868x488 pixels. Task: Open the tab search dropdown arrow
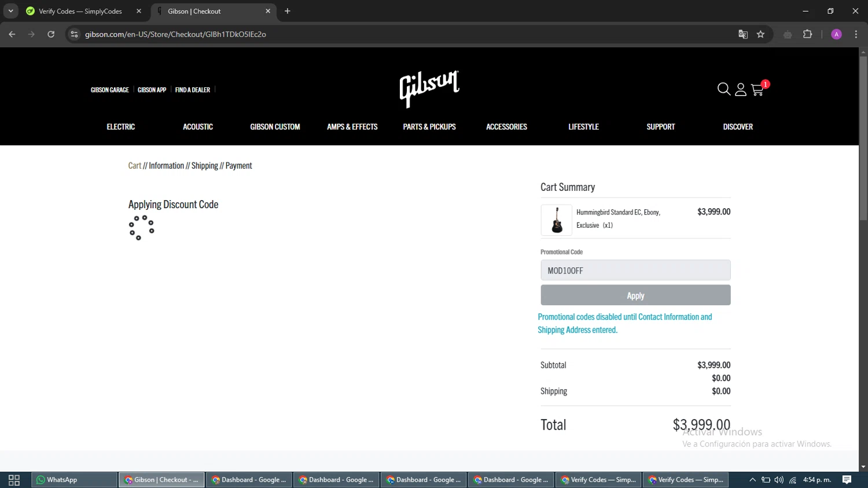tap(10, 11)
